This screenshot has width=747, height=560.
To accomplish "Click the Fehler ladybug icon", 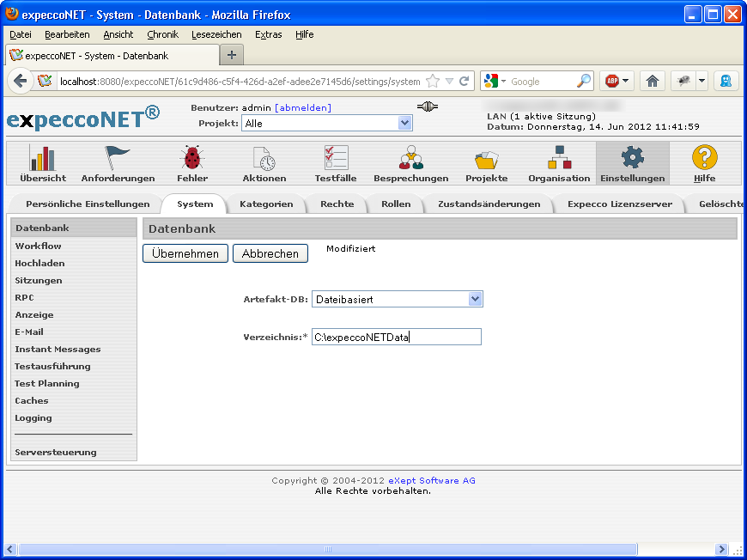I will point(191,158).
